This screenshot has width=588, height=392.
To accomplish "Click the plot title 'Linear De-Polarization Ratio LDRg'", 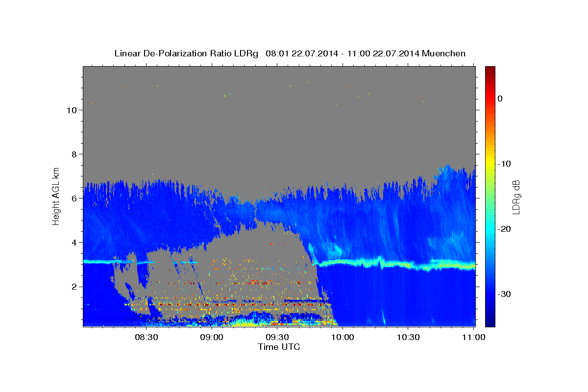I will tap(186, 53).
